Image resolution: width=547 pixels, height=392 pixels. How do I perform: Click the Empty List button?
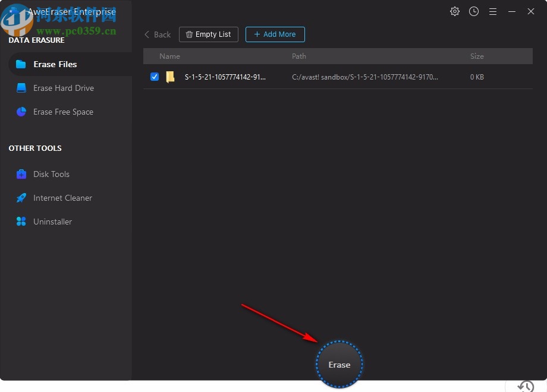tap(209, 34)
